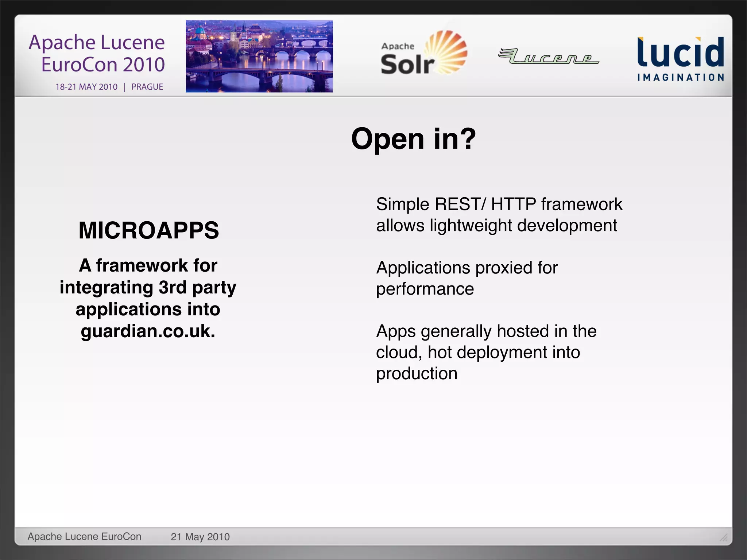
Task: Click the 'A framework for integrating 3rd party' paragraph
Action: (x=148, y=298)
